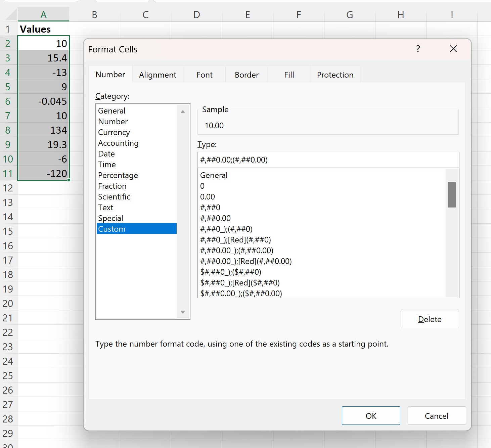Click the category list scroll up arrow
Image resolution: width=491 pixels, height=448 pixels.
183,111
